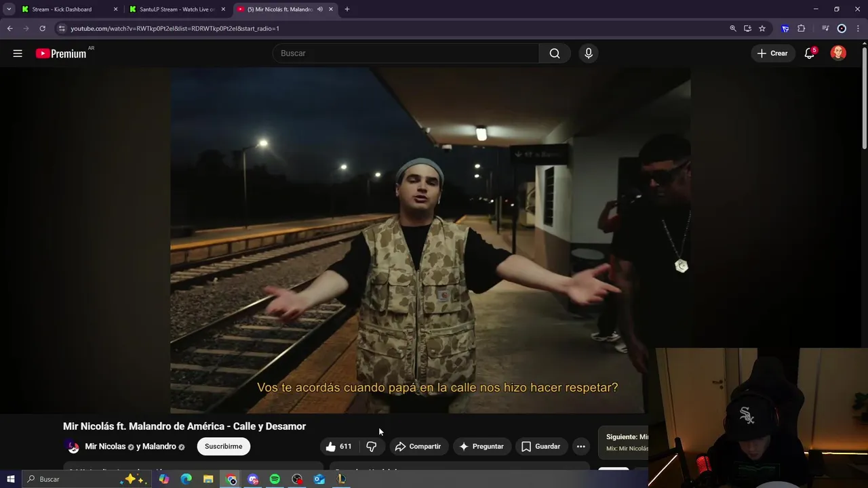Open Copilot from the taskbar
This screenshot has height=488, width=868.
164,479
